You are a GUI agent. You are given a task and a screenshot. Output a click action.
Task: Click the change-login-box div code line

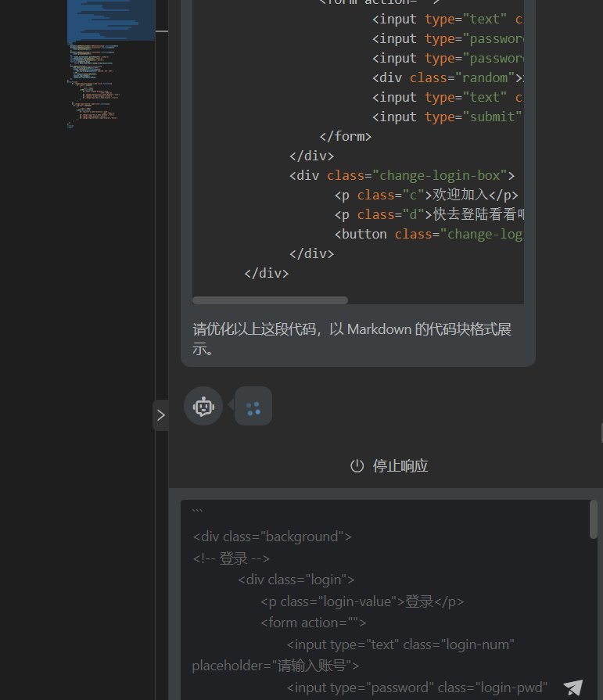tap(402, 175)
